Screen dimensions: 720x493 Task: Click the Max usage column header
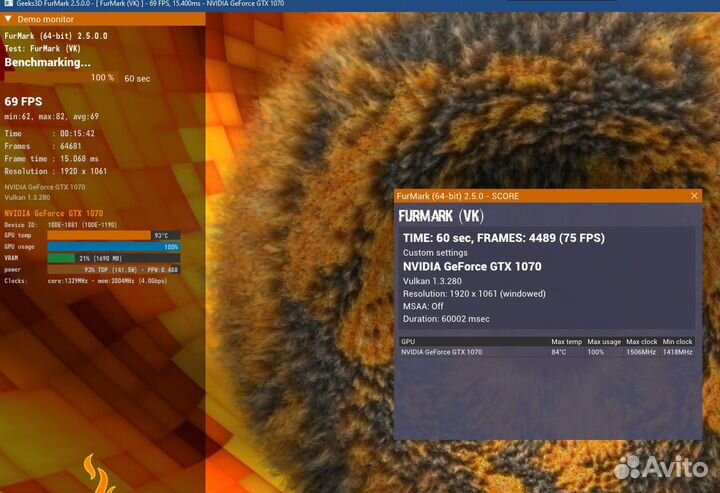click(x=604, y=342)
